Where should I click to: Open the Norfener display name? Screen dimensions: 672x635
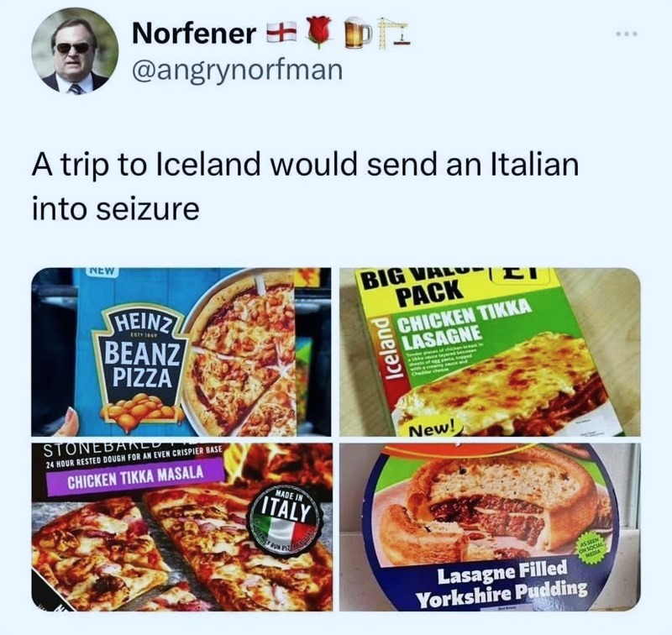pos(194,34)
